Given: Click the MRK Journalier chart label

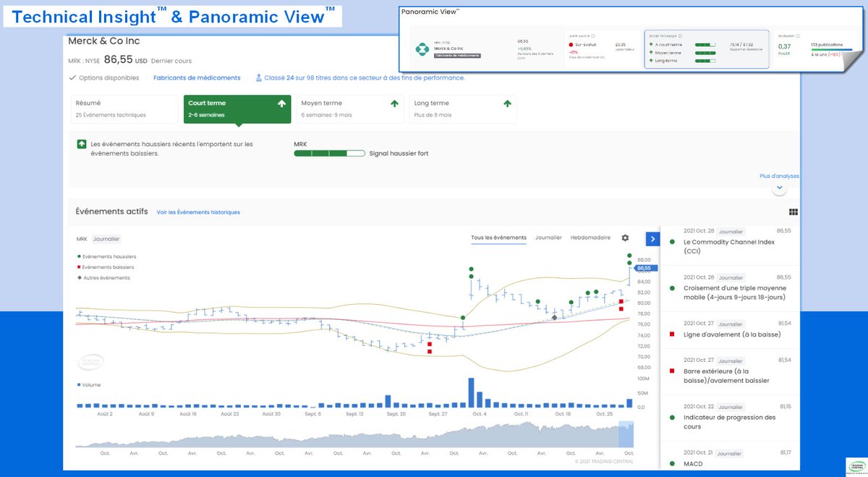Looking at the screenshot, I should tap(98, 238).
